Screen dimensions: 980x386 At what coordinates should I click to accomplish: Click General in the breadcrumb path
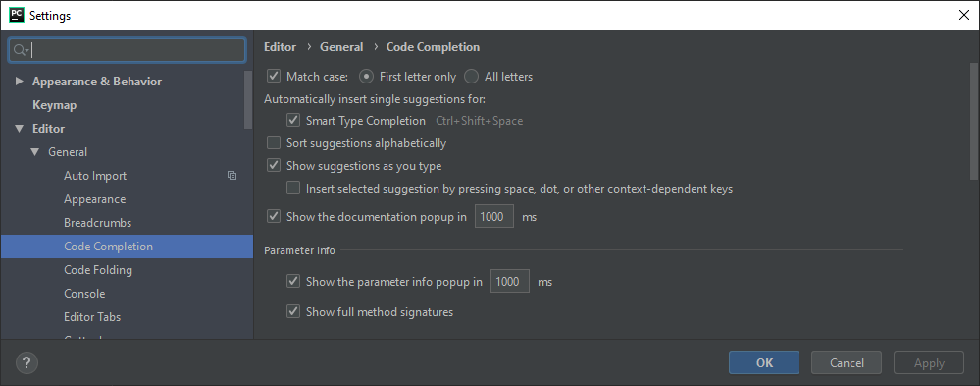[x=341, y=47]
